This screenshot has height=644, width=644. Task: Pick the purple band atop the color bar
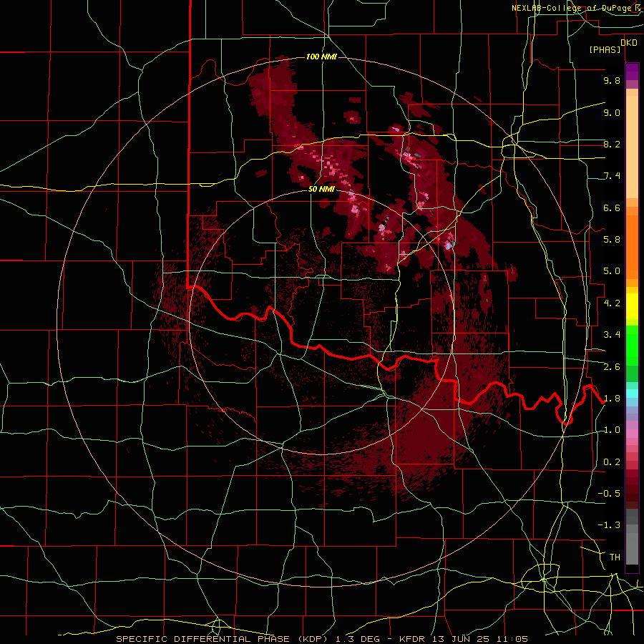pos(632,72)
